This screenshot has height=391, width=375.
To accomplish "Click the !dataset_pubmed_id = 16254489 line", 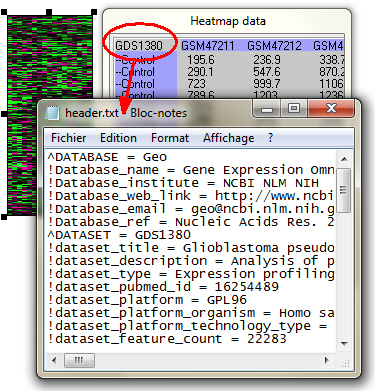I will click(x=163, y=287).
